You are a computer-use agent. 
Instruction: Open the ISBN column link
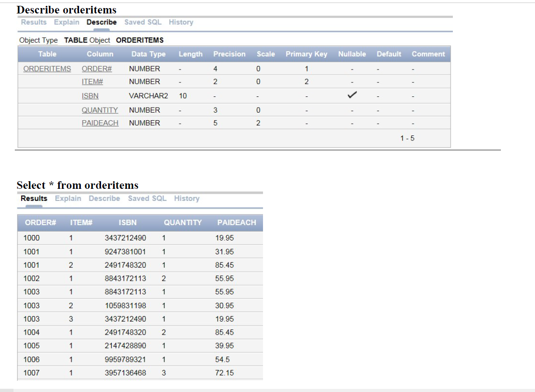(x=90, y=96)
